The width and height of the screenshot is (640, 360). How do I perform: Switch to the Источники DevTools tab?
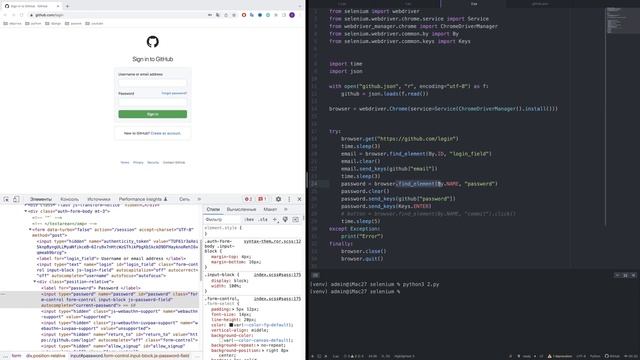(99, 199)
